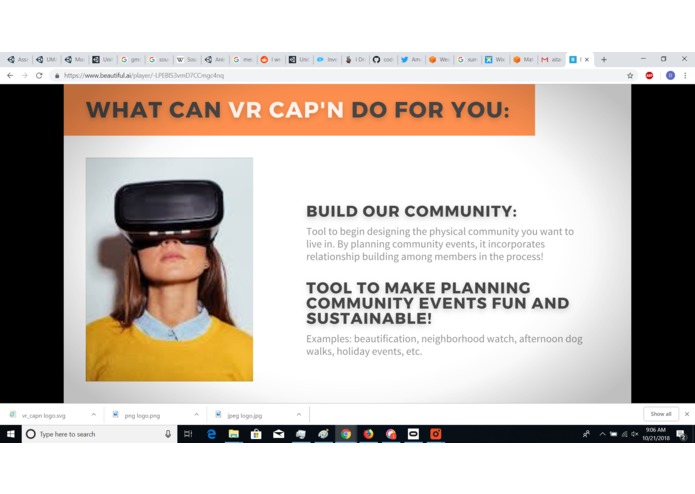This screenshot has height=494, width=695.
Task: Click the VR headset woman image
Action: [x=169, y=269]
